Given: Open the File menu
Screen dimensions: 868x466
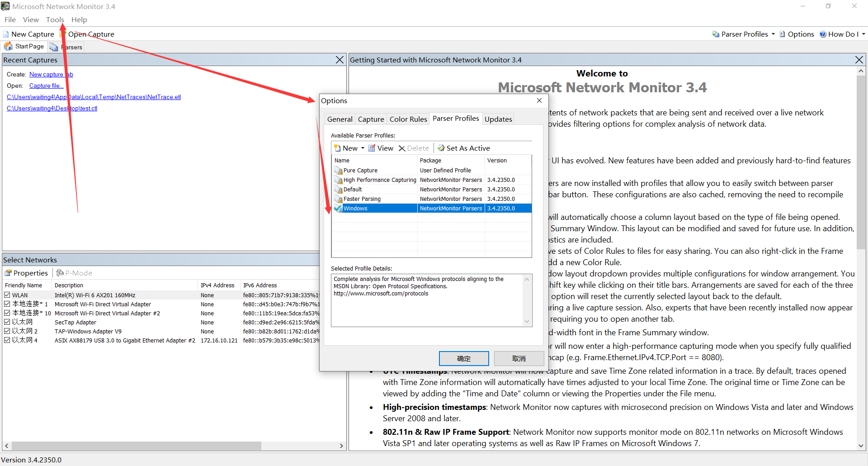Looking at the screenshot, I should (10, 20).
